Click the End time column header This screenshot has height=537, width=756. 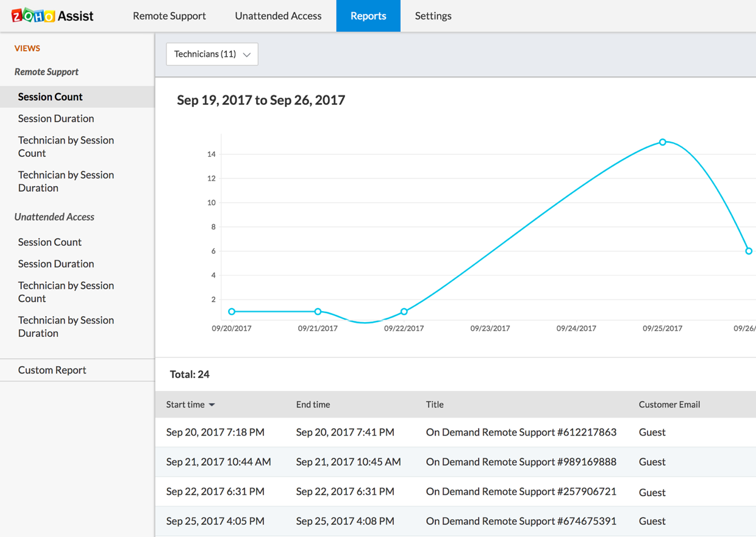click(x=313, y=405)
